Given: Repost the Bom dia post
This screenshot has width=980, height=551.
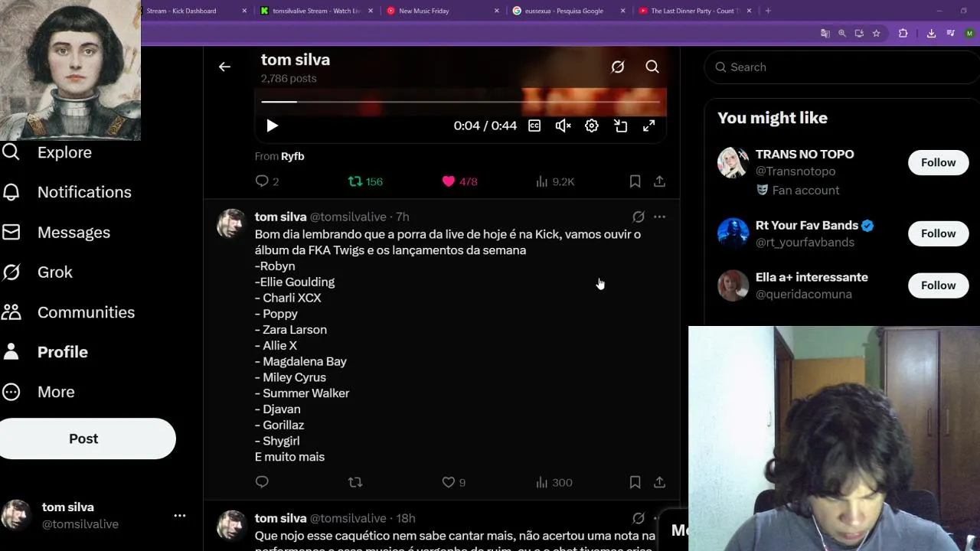Looking at the screenshot, I should (355, 482).
